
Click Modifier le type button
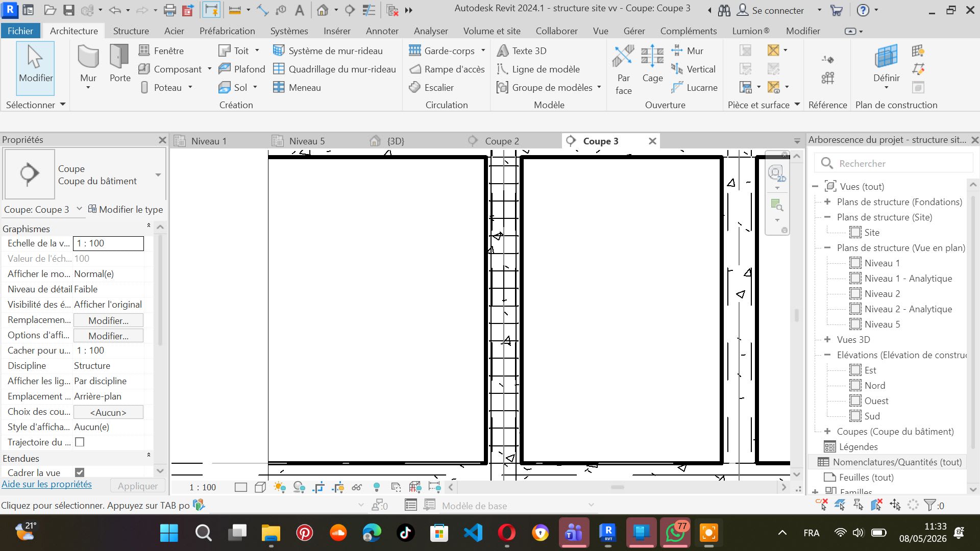tap(126, 209)
